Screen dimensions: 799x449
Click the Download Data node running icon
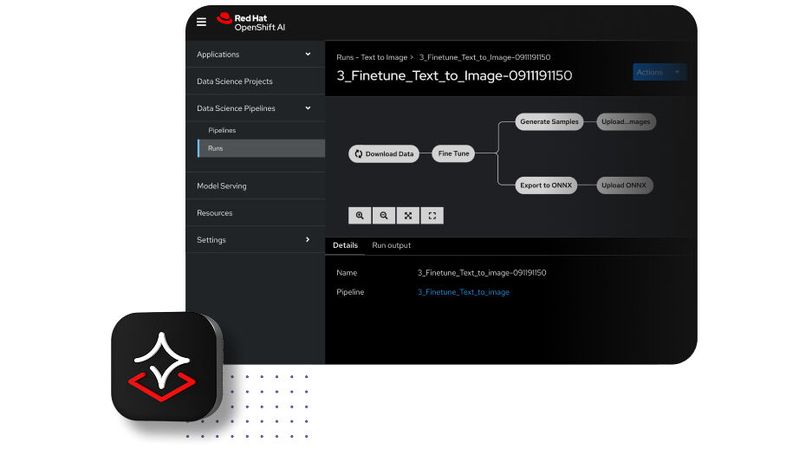358,154
